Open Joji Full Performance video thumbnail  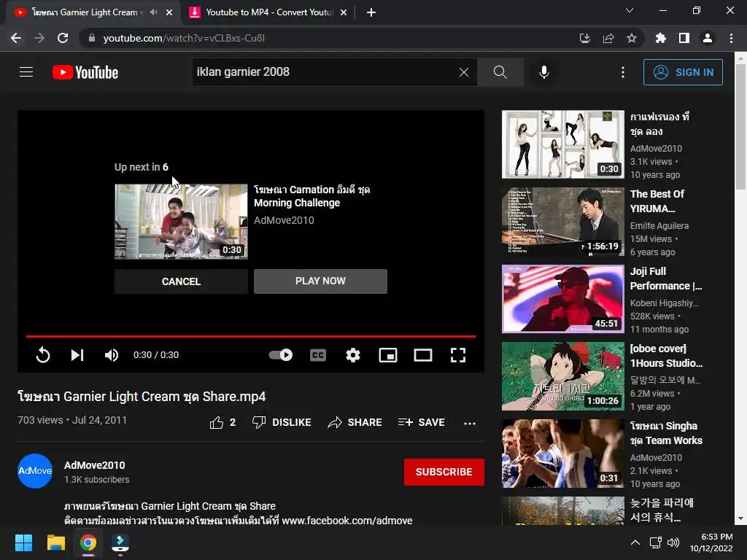[x=562, y=298]
